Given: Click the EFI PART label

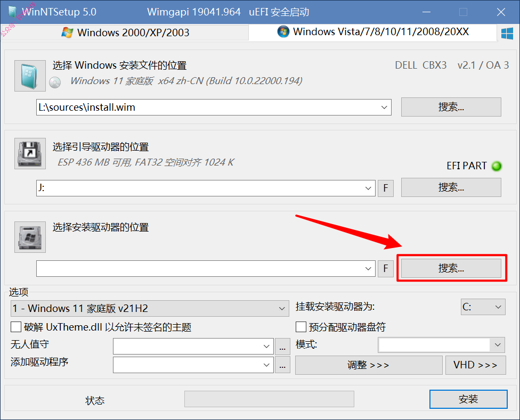Looking at the screenshot, I should 467,166.
